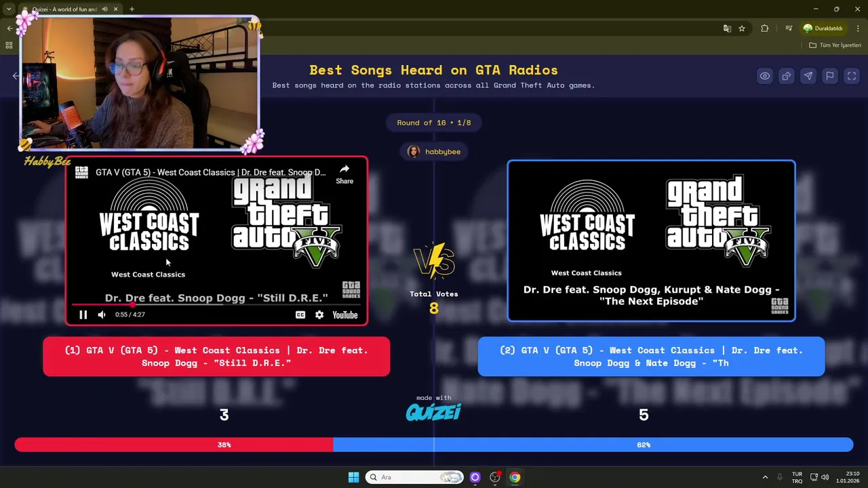Click the Quizei logo
Image resolution: width=868 pixels, height=488 pixels.
[433, 411]
